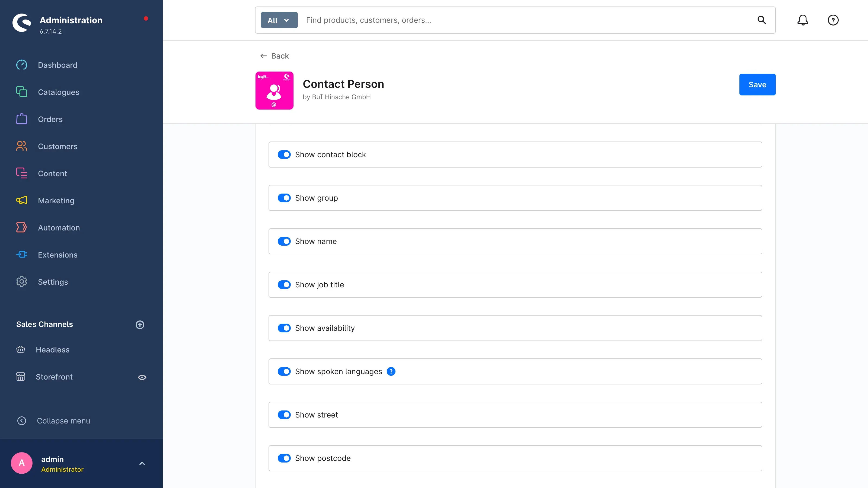868x488 pixels.
Task: Click the Customers people icon
Action: pyautogui.click(x=22, y=146)
